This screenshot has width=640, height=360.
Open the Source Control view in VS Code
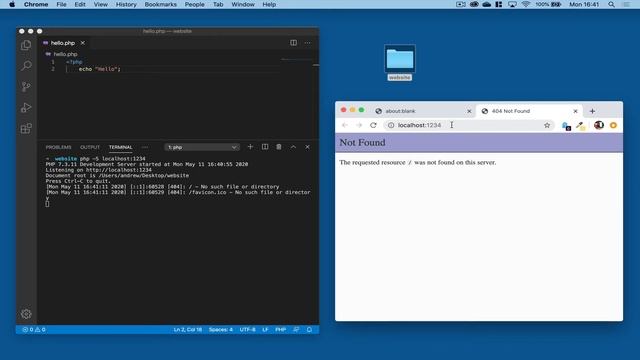tap(26, 87)
